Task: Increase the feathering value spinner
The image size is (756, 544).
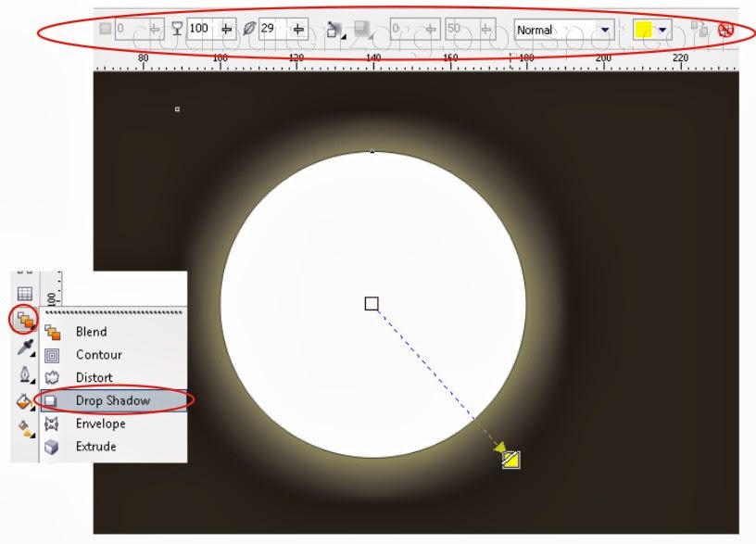Action: coord(297,25)
